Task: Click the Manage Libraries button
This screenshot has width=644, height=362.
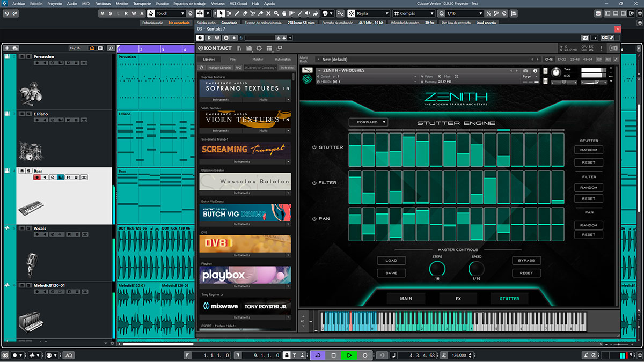Action: (220, 68)
